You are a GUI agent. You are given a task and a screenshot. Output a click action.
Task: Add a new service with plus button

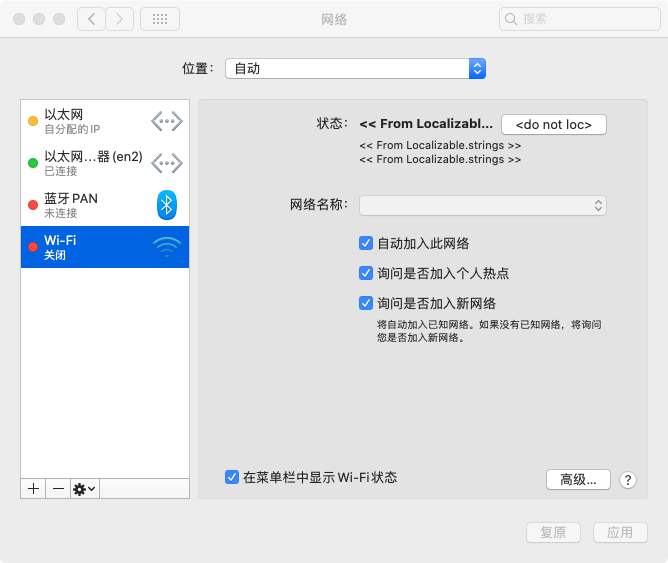[33, 488]
